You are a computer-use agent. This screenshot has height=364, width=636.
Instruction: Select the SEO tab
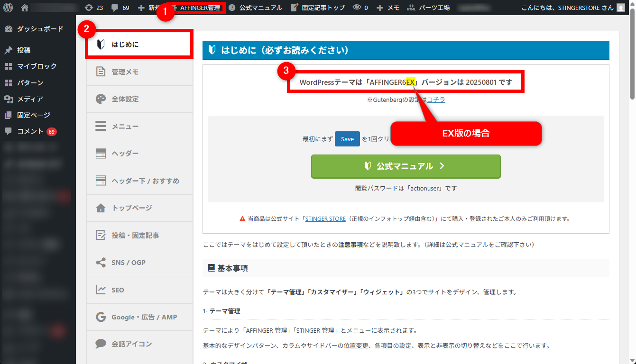pos(139,290)
